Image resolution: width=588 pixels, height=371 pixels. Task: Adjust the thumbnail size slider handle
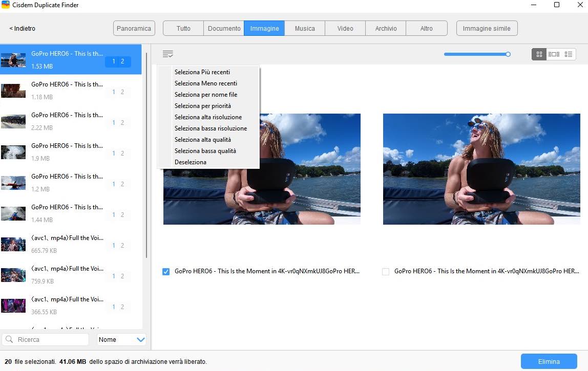click(508, 54)
